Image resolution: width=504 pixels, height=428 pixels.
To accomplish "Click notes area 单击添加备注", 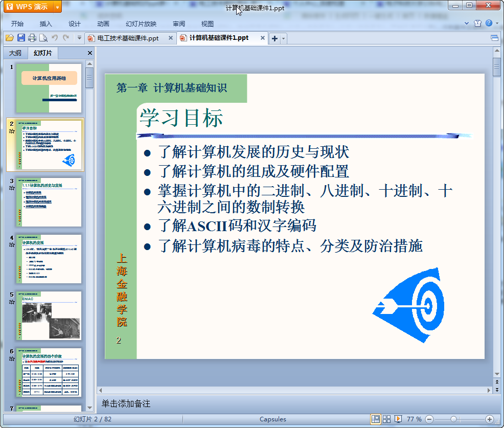I will [126, 403].
